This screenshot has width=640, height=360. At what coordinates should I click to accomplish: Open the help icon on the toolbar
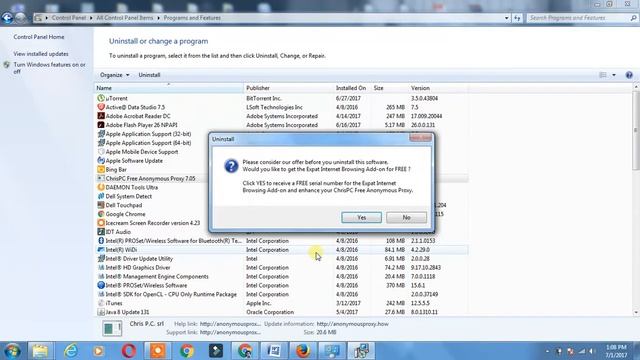pos(629,75)
